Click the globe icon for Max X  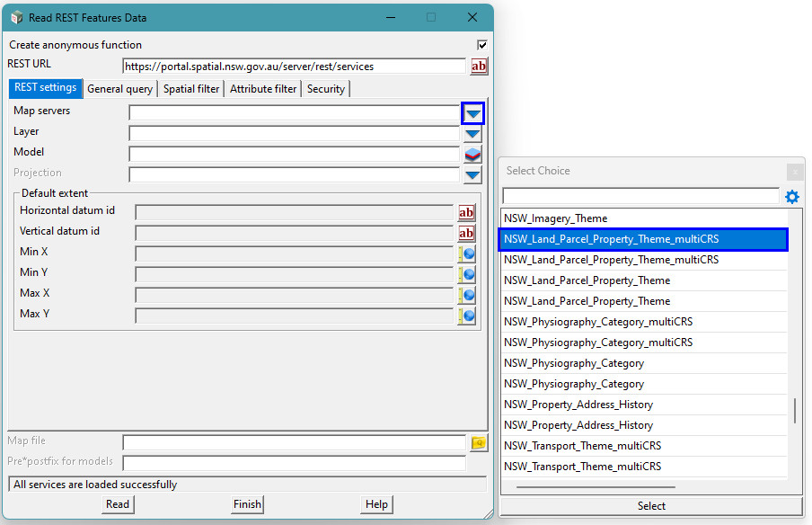pyautogui.click(x=466, y=296)
